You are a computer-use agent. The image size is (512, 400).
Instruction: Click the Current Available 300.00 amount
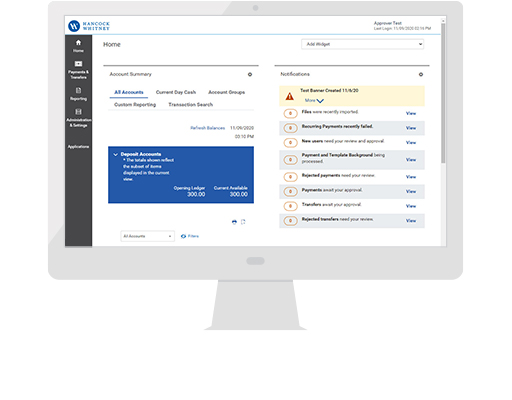(239, 194)
